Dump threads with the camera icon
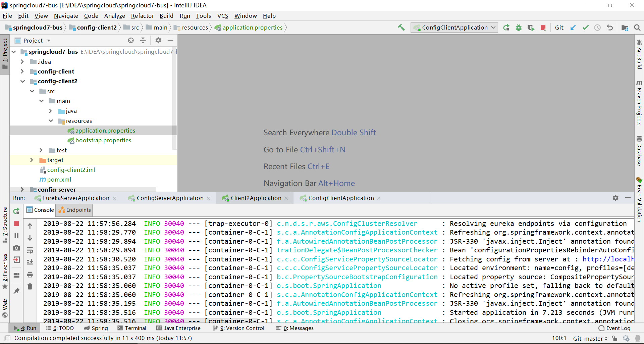Screen dimensions: 644x344 tap(16, 248)
